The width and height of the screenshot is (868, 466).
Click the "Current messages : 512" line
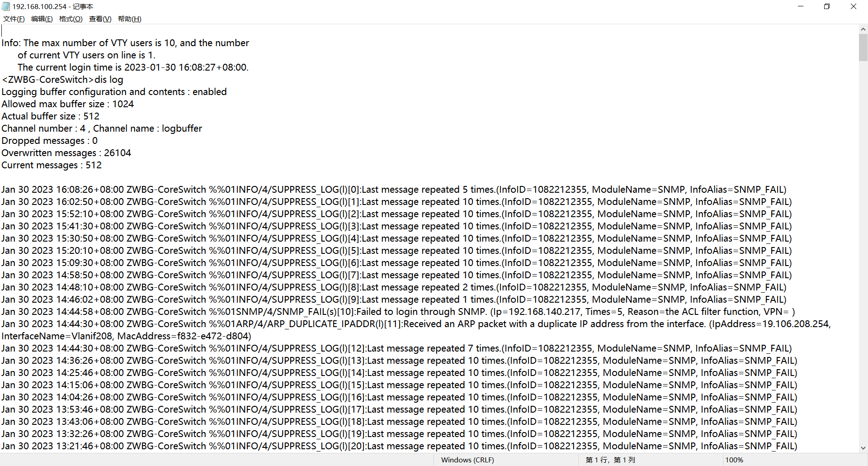coord(52,165)
